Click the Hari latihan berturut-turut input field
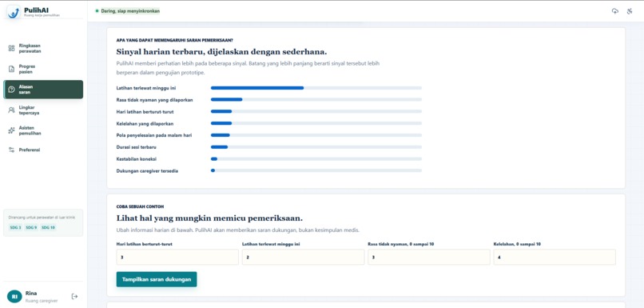The width and height of the screenshot is (644, 308). coord(177,257)
